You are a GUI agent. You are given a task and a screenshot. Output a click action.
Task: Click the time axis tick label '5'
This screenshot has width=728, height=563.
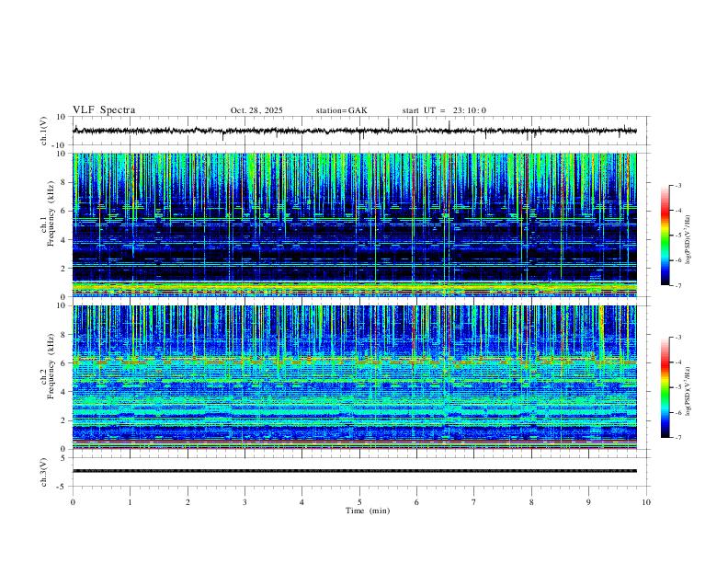[359, 502]
